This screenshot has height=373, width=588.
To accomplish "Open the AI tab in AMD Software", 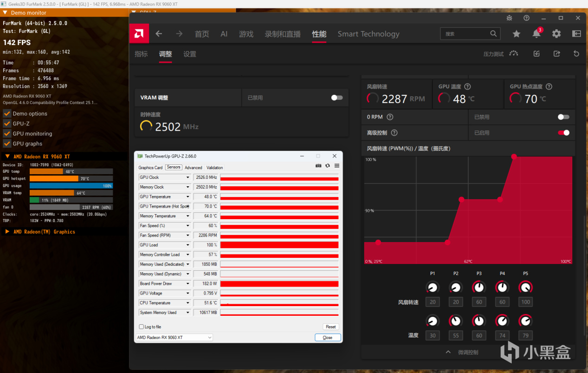I will (224, 34).
